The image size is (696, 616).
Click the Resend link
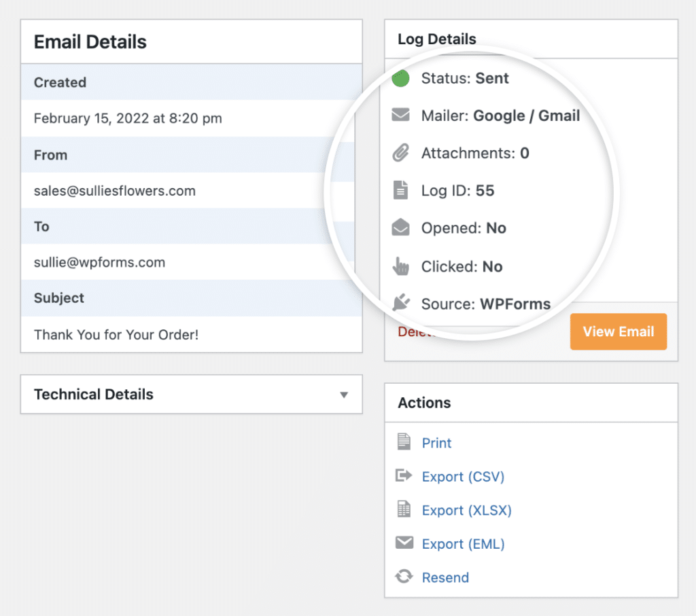pos(445,577)
